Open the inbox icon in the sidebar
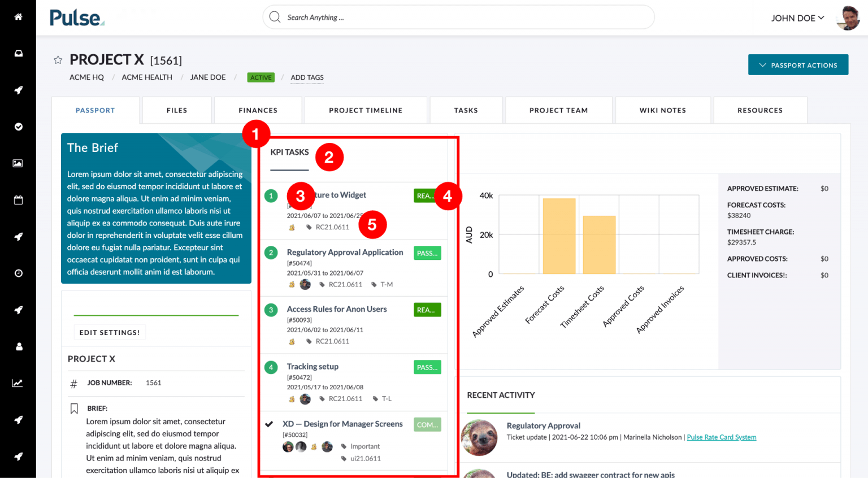The width and height of the screenshot is (868, 478). [x=18, y=53]
